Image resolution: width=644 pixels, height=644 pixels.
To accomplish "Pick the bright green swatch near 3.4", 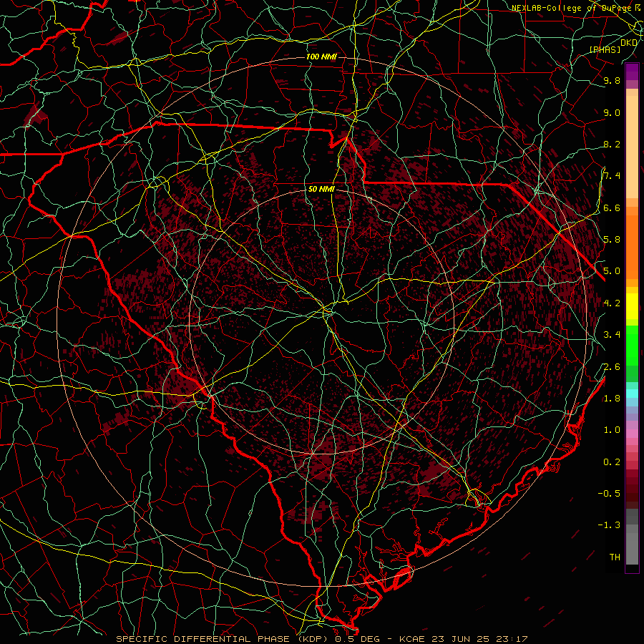I will click(632, 345).
